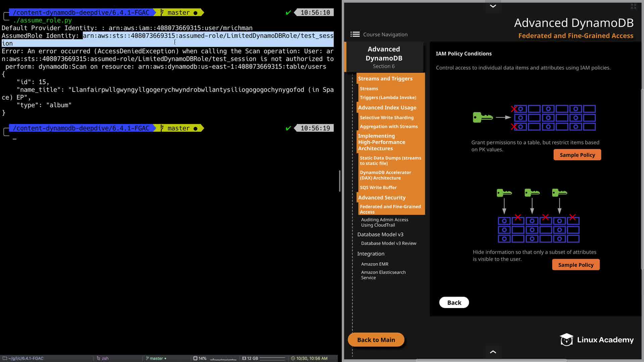Select Auditing Admin Access Using CloudTrail
The image size is (644, 362).
[x=384, y=222]
